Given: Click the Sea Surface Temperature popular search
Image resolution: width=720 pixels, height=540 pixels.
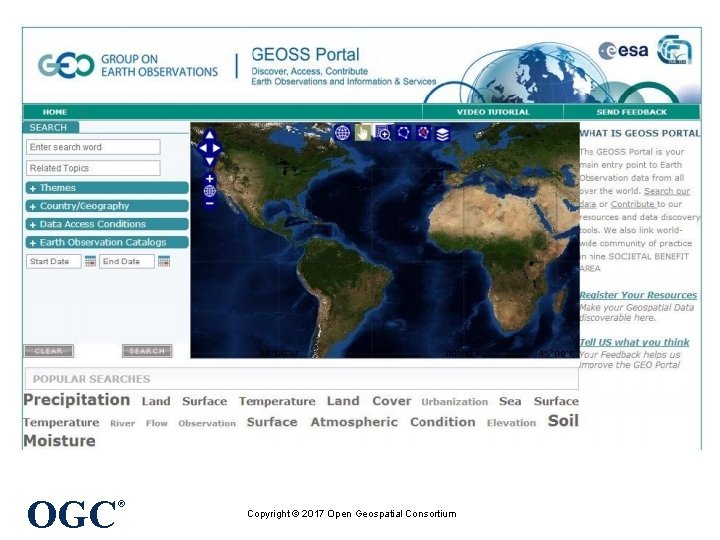Looking at the screenshot, I should tap(301, 412).
